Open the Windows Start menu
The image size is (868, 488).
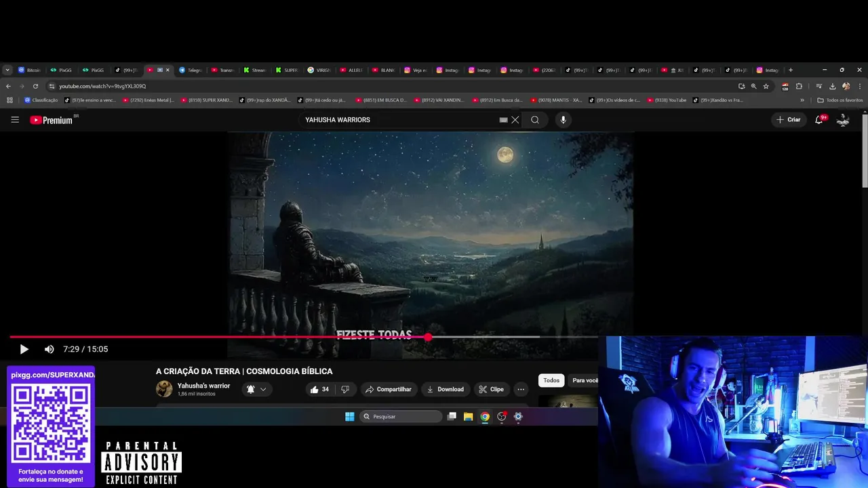(x=349, y=417)
